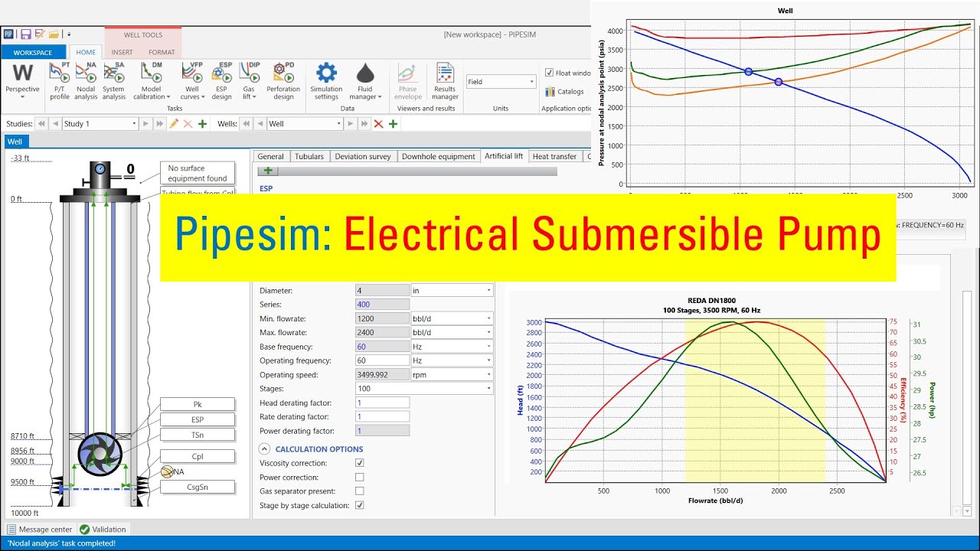Image resolution: width=980 pixels, height=551 pixels.
Task: Launch the System analysis task
Action: [113, 81]
